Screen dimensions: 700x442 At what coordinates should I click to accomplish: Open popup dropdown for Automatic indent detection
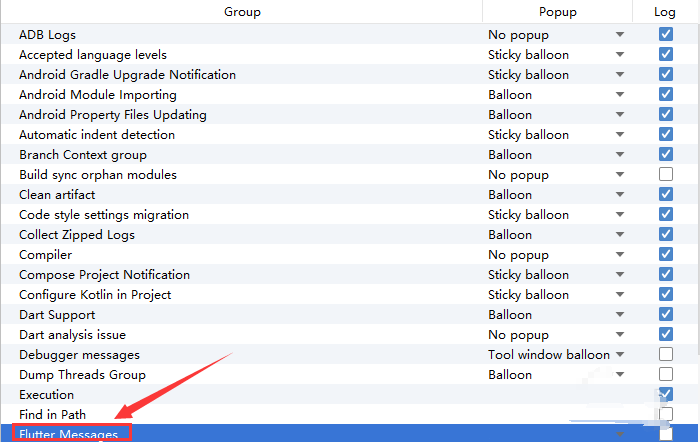coord(620,134)
